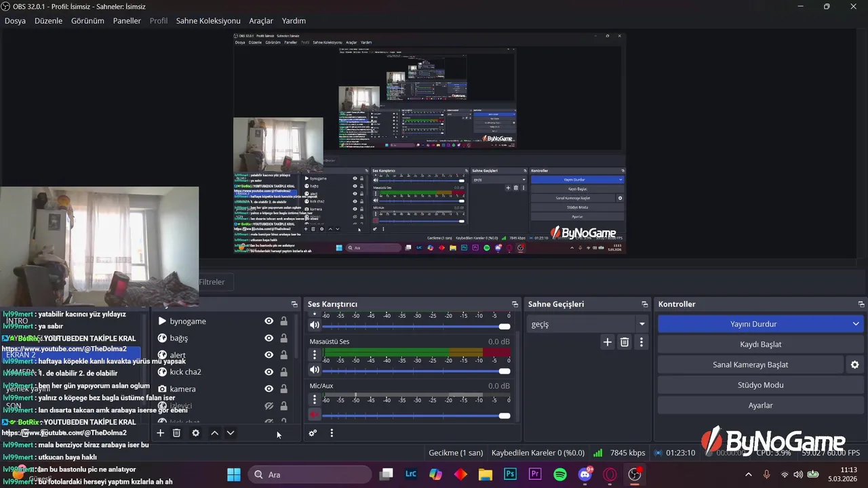Open audio mixer three-dot menu at bottom
Image resolution: width=868 pixels, height=488 pixels.
click(x=332, y=433)
